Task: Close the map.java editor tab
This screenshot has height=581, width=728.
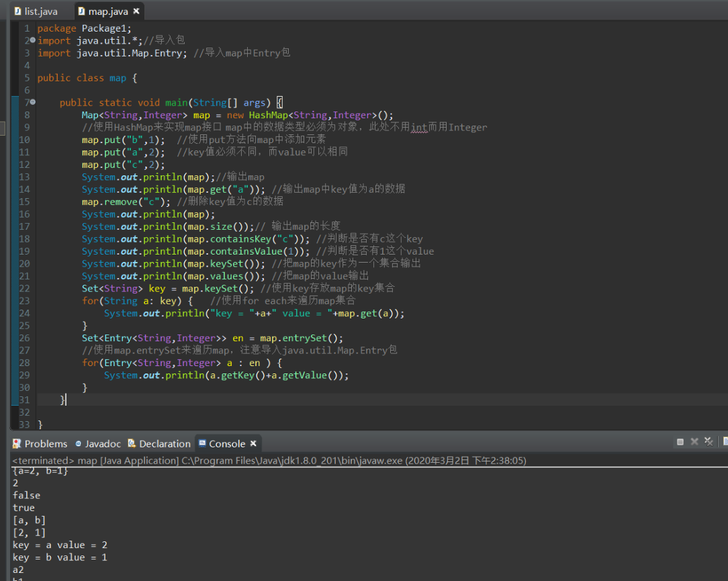Action: click(x=136, y=11)
